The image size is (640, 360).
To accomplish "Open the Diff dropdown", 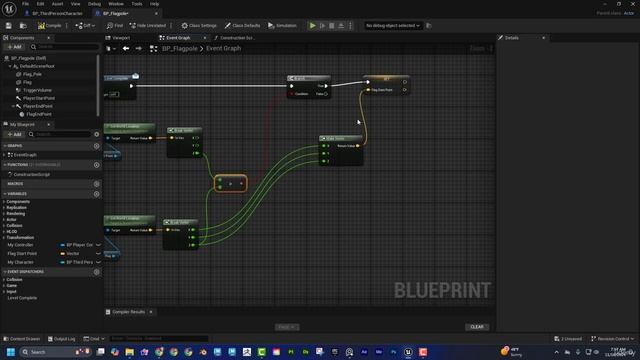I will pyautogui.click(x=85, y=26).
